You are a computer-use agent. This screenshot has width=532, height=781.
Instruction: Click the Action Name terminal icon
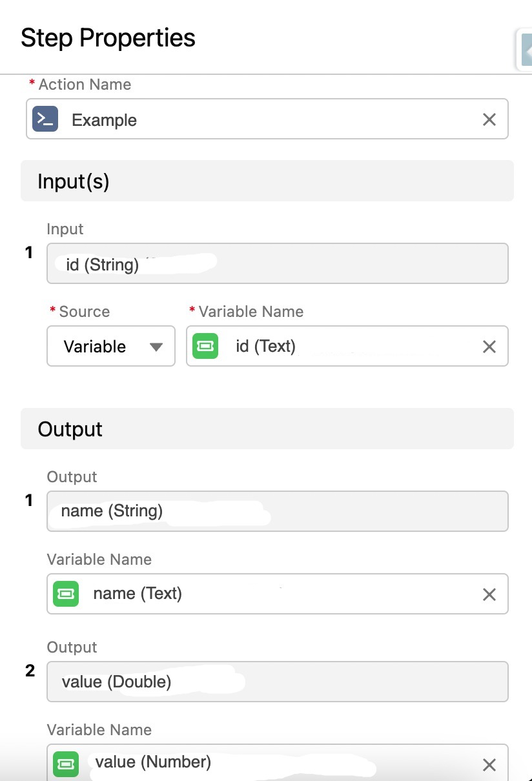(x=45, y=119)
